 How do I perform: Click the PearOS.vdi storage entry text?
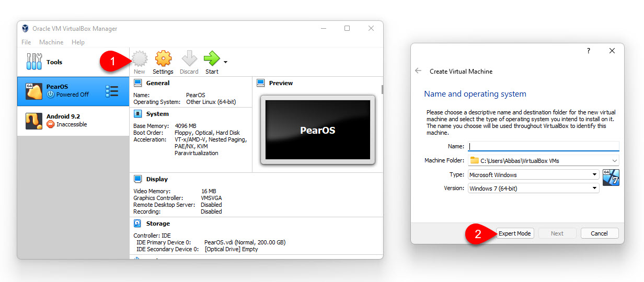click(x=245, y=242)
